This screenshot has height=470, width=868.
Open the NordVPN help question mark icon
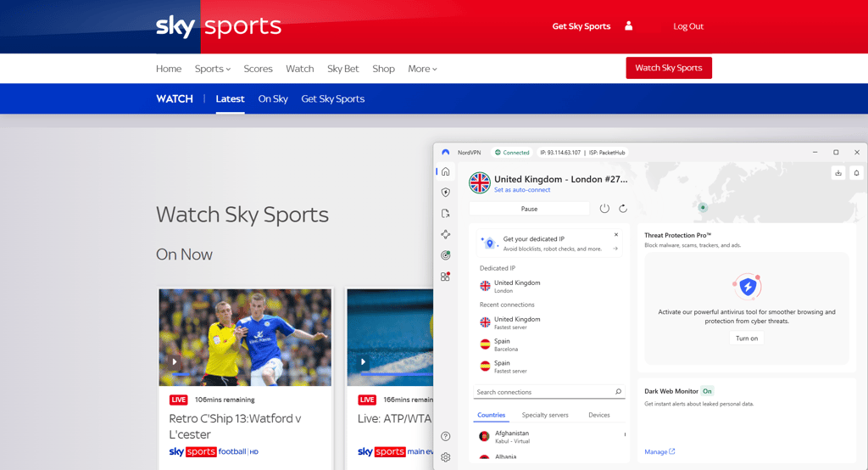[x=446, y=436]
